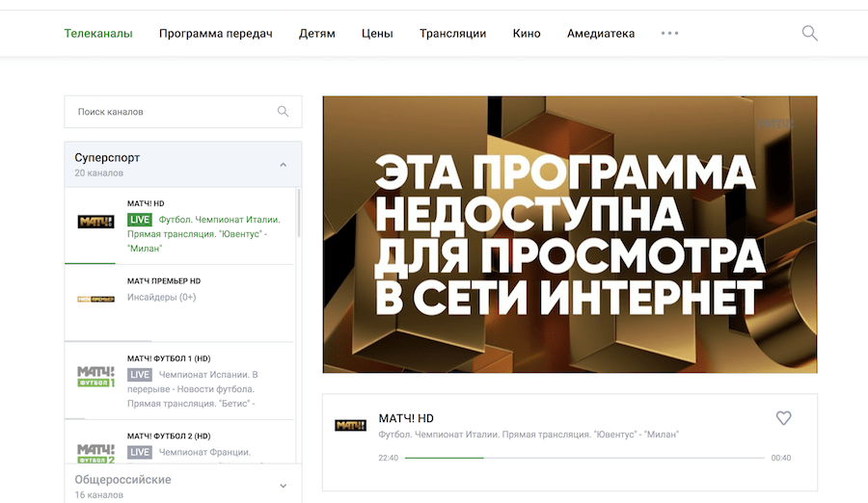Collapse the Суперспорт channel group
Image resolution: width=868 pixels, height=503 pixels.
coord(283,165)
